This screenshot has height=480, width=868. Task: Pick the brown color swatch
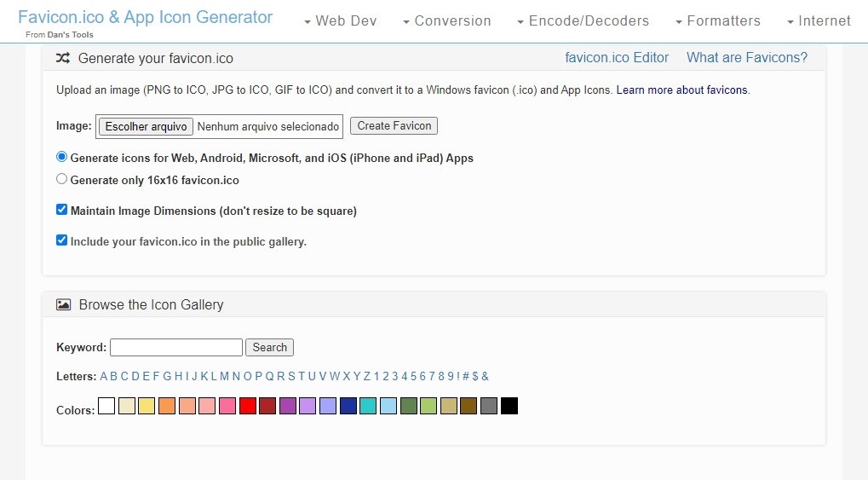(468, 406)
